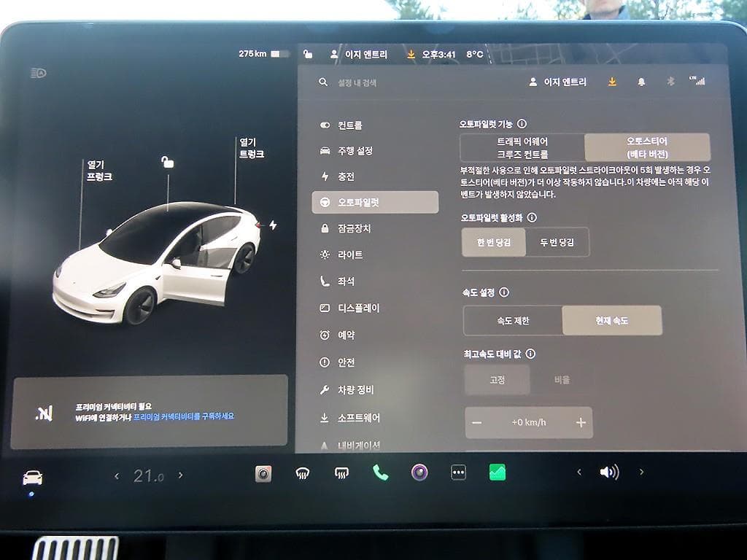Open the purple camera app

coord(419,472)
